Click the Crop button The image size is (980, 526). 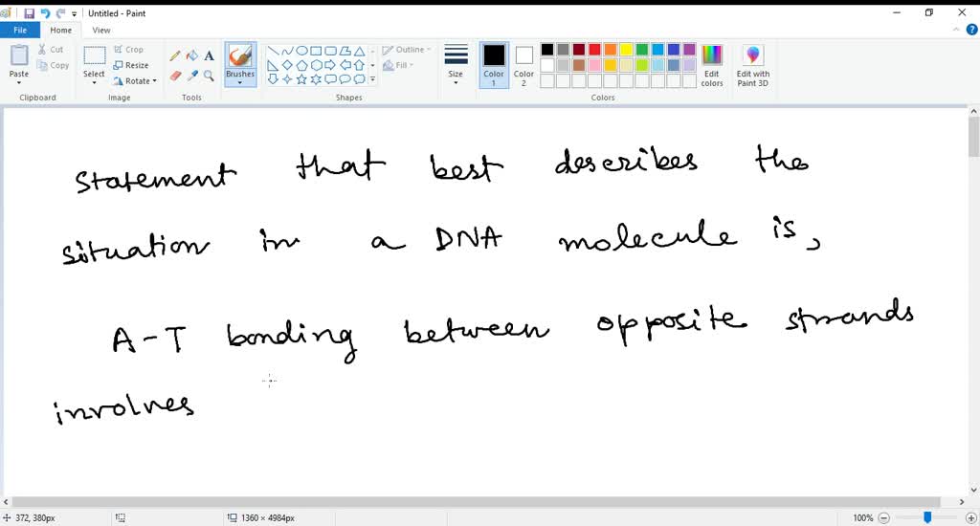pyautogui.click(x=129, y=50)
